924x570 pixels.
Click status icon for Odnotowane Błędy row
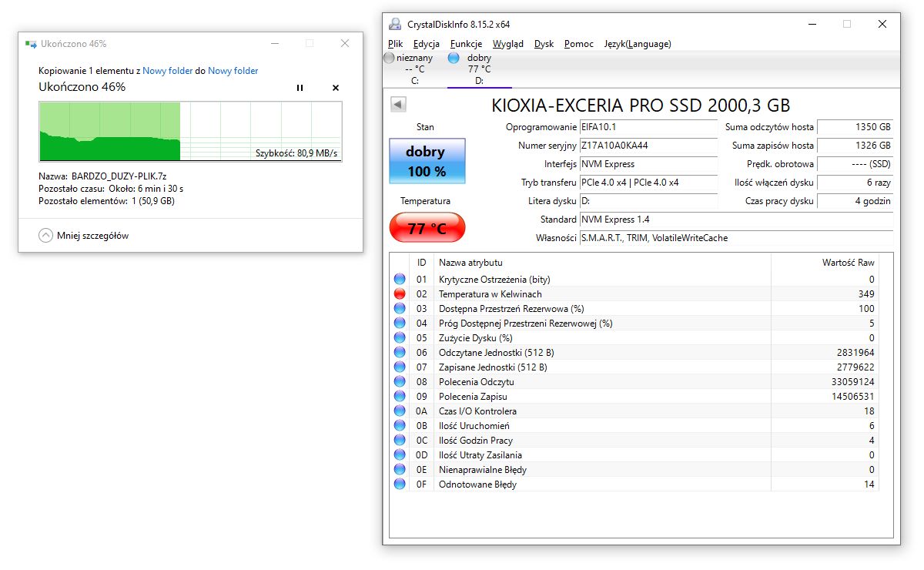(400, 484)
